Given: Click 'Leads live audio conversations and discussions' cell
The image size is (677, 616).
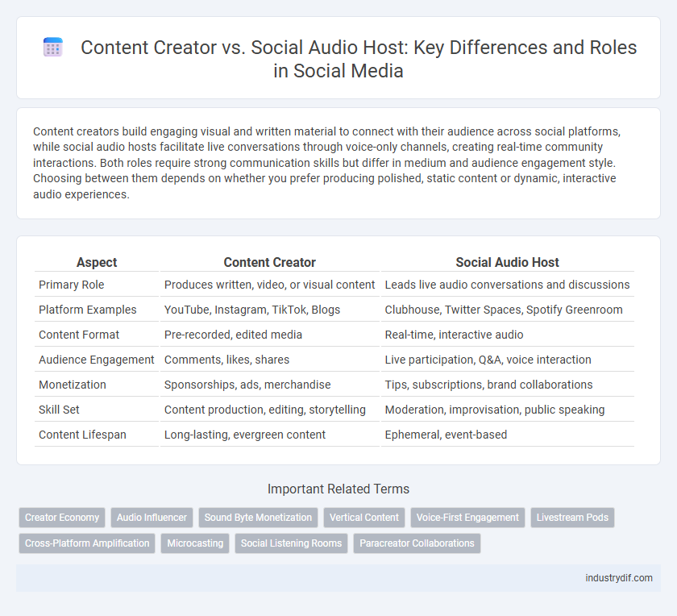Looking at the screenshot, I should coord(507,285).
